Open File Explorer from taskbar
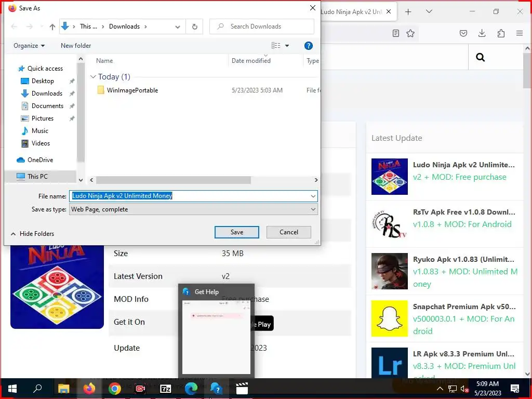The height and width of the screenshot is (399, 532). 63,389
